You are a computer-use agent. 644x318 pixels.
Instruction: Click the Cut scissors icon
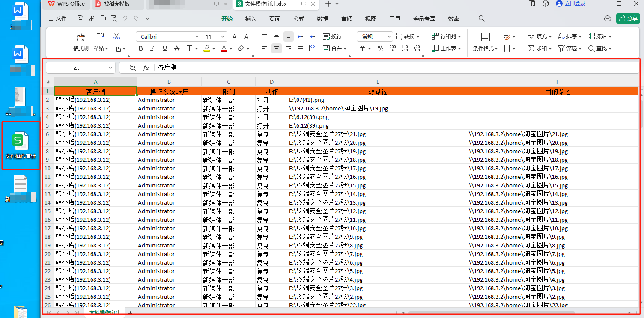(116, 36)
